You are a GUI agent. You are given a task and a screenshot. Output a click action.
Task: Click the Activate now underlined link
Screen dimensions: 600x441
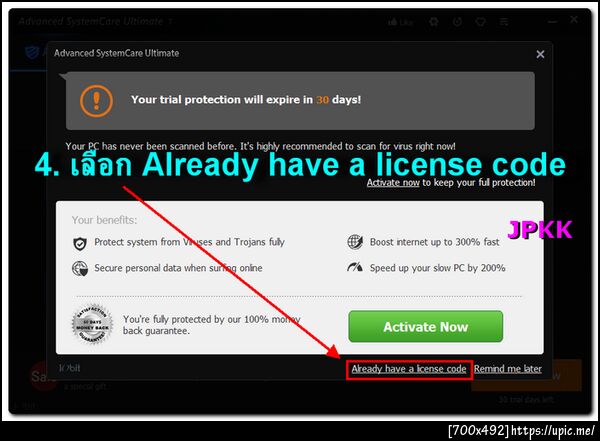(393, 183)
